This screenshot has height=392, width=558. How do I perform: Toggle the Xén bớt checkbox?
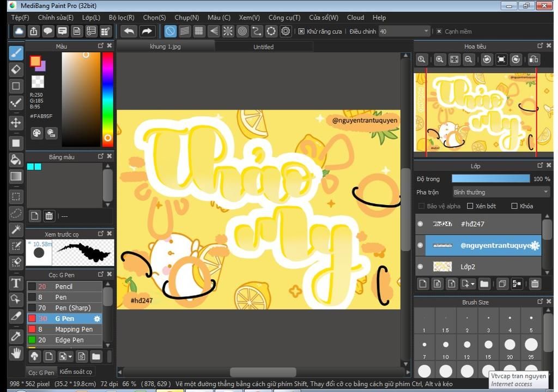tap(470, 206)
